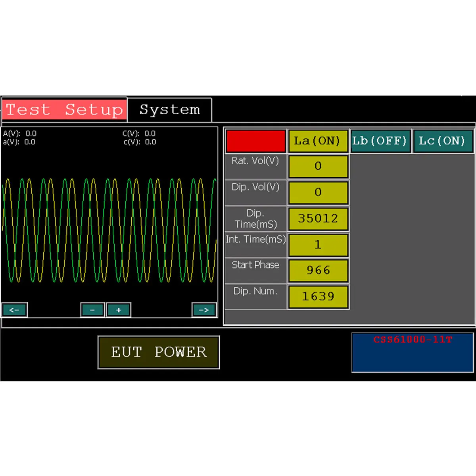The image size is (476, 476).
Task: Switch to the System tab
Action: click(x=170, y=110)
